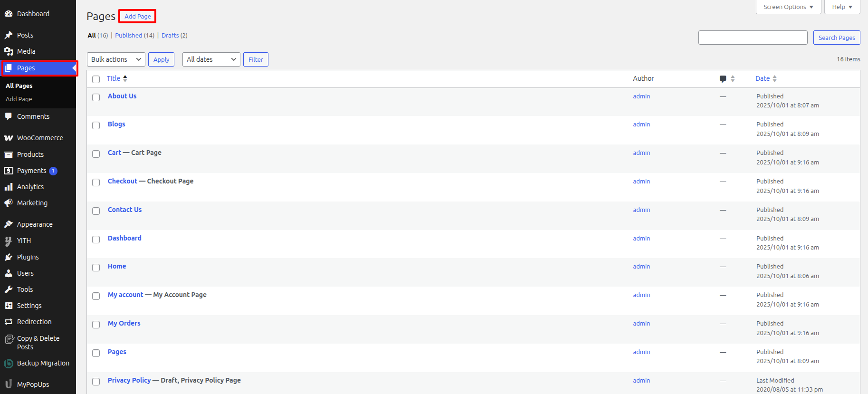Image resolution: width=868 pixels, height=394 pixels.
Task: Click the search pages text field
Action: click(753, 38)
